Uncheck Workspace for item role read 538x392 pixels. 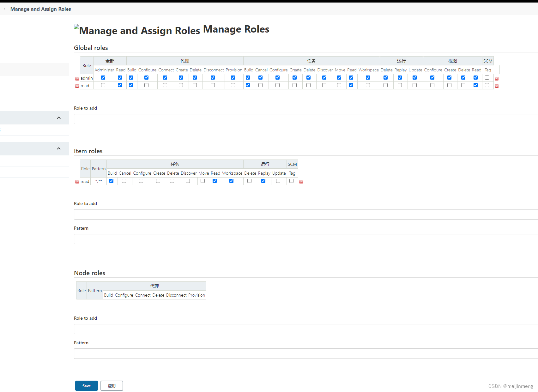(x=231, y=181)
